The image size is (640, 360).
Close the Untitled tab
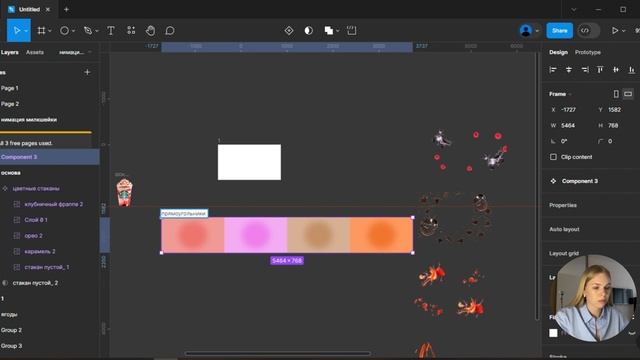point(48,9)
